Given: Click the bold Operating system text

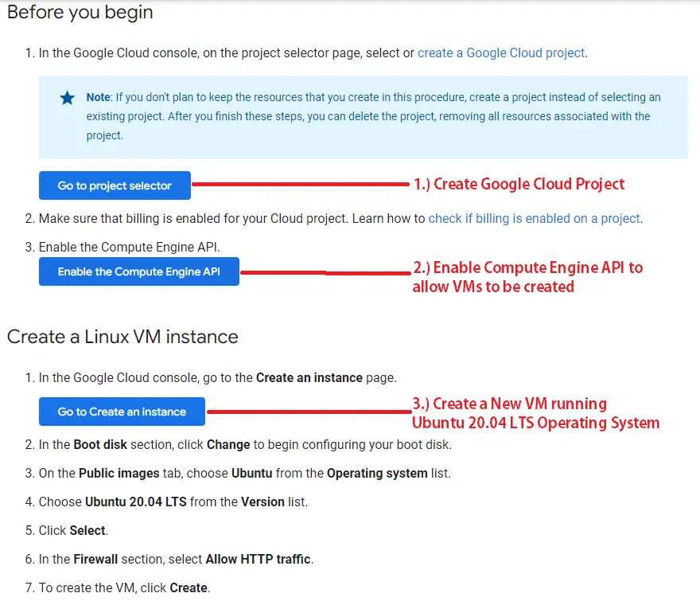Looking at the screenshot, I should pyautogui.click(x=377, y=474).
